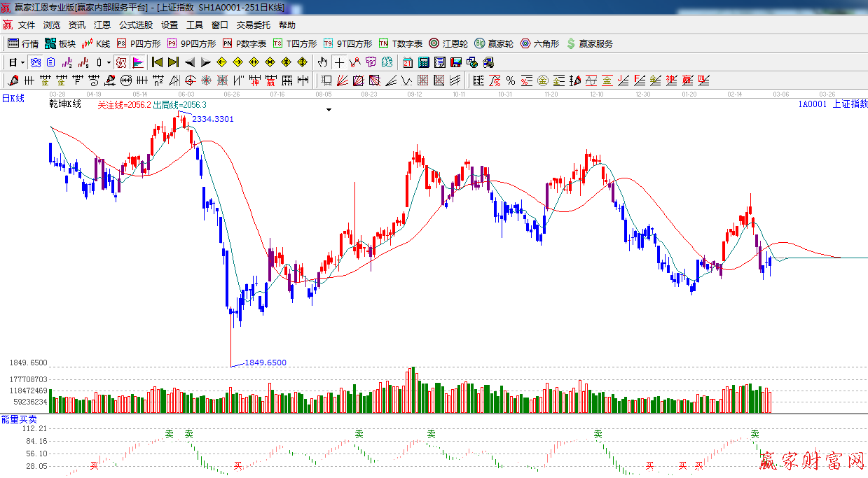Open the 公式选股 menu
868x478 pixels.
point(135,24)
